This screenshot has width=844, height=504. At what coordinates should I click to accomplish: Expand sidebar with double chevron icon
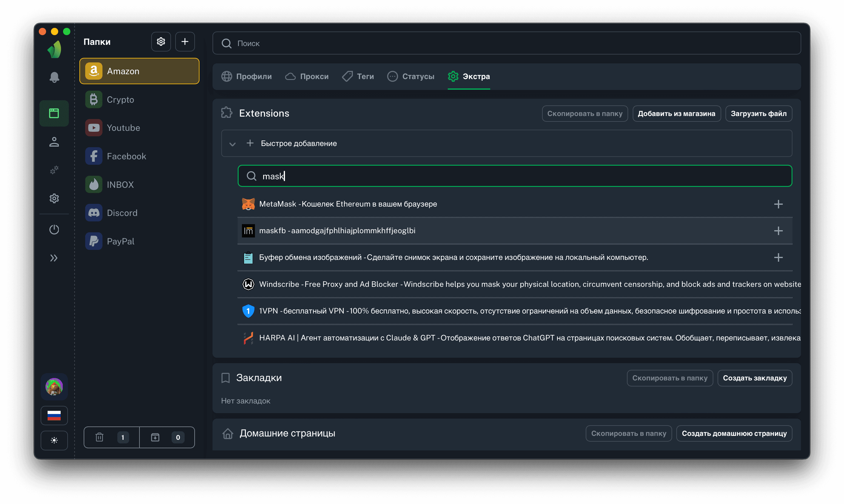[x=54, y=258]
